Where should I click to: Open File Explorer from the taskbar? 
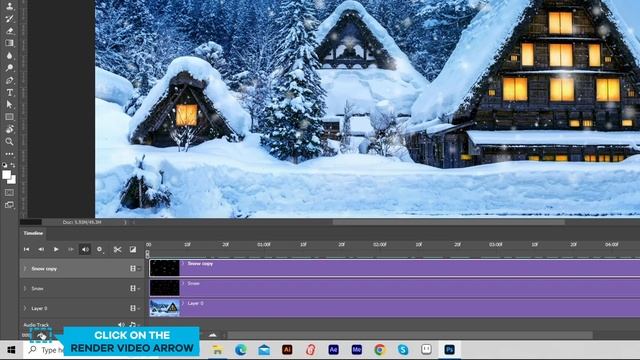(x=218, y=350)
